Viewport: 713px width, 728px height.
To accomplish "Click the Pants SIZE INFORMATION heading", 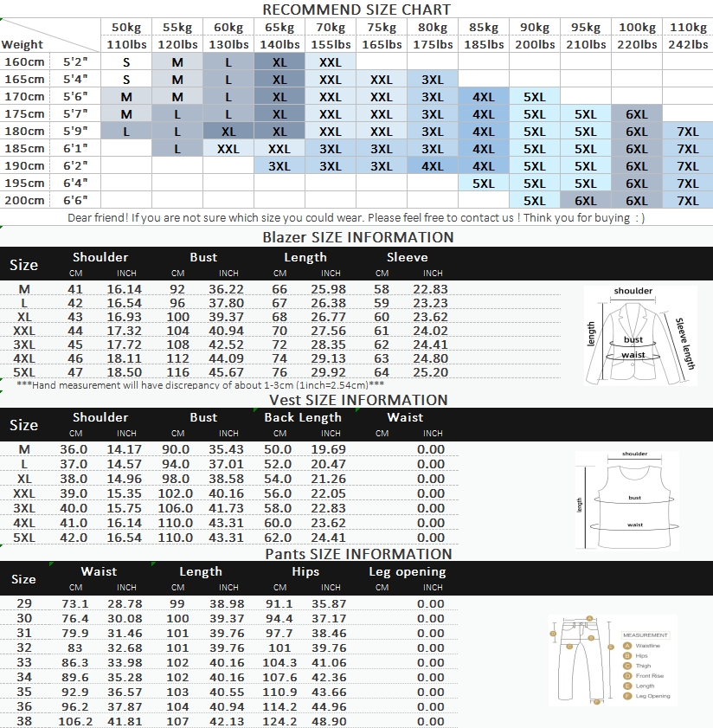I will 358,554.
